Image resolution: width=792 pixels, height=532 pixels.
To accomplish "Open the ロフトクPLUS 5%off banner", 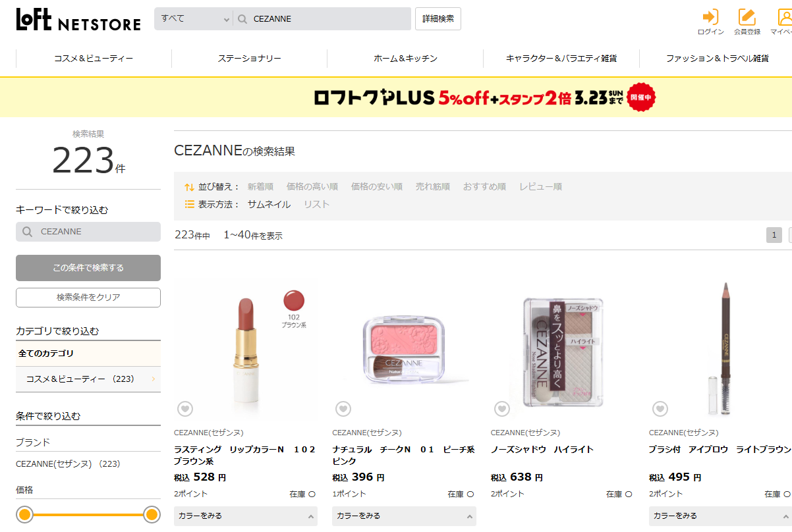I will [x=484, y=98].
